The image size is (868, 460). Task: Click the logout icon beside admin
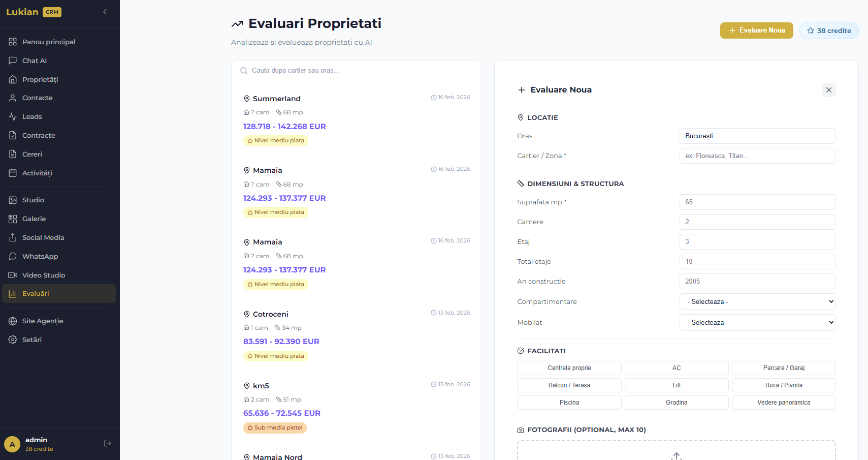[108, 443]
